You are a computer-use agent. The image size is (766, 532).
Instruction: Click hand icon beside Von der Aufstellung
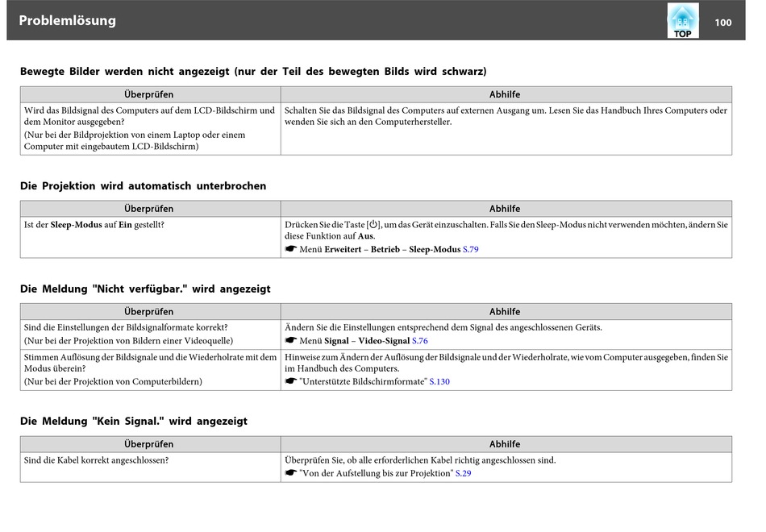point(290,473)
